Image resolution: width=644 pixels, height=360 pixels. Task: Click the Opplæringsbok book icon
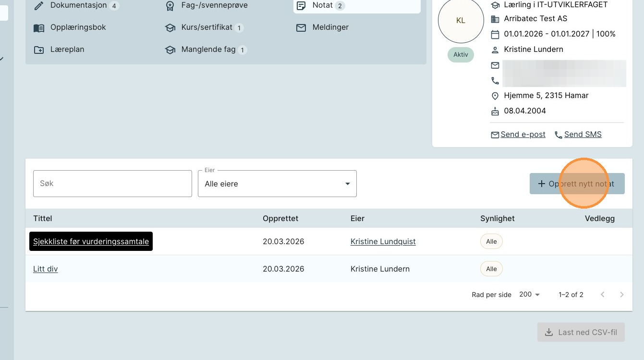[39, 28]
